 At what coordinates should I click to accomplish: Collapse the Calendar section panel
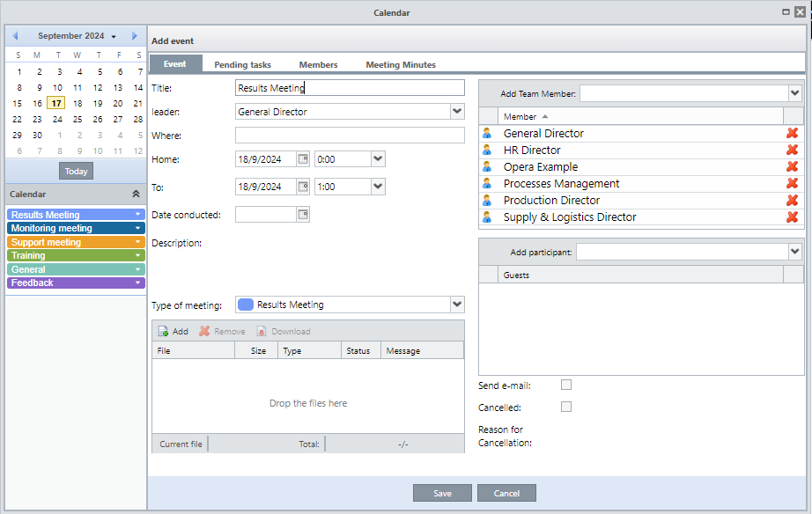(x=136, y=194)
